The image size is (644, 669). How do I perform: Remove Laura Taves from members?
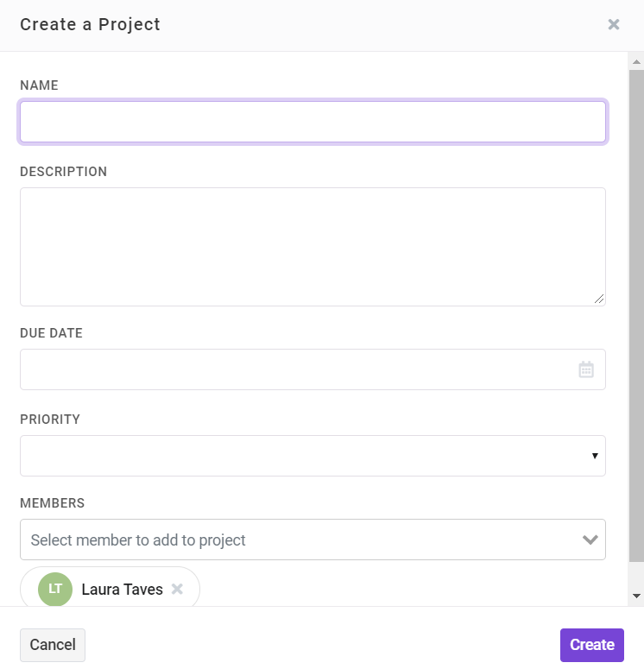pos(177,590)
